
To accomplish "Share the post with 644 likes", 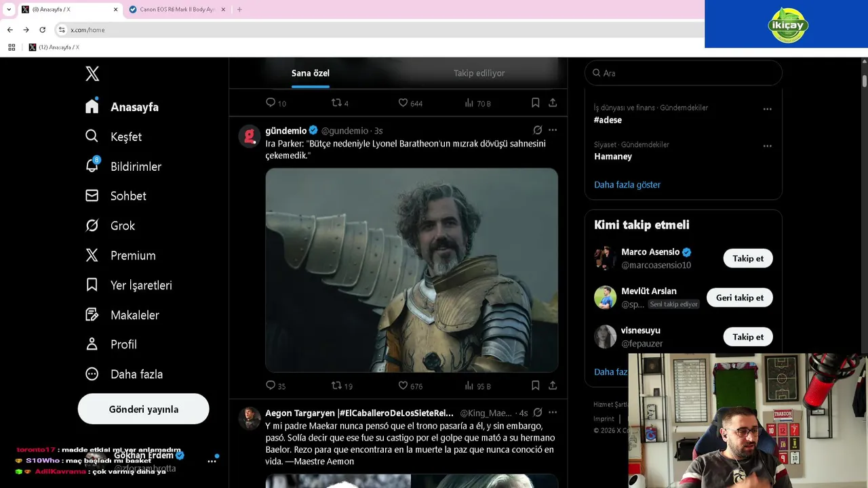I will [x=553, y=103].
